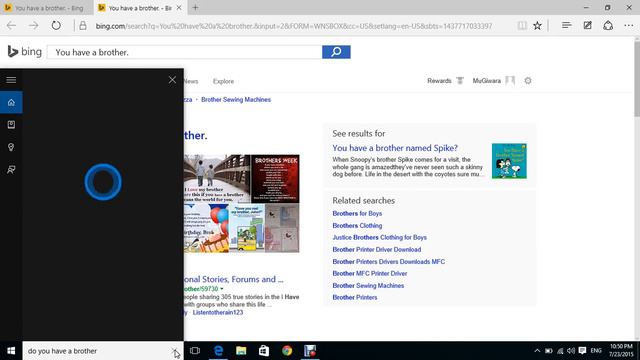Open Edge share icon
The image size is (640, 360).
click(x=608, y=26)
